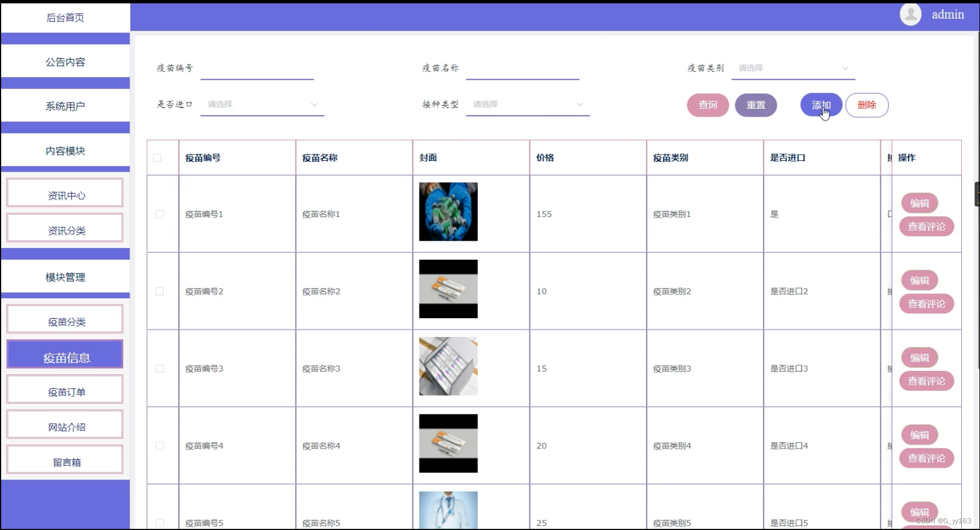Open 网站介绍 in the sidebar
The width and height of the screenshot is (980, 530).
[65, 425]
